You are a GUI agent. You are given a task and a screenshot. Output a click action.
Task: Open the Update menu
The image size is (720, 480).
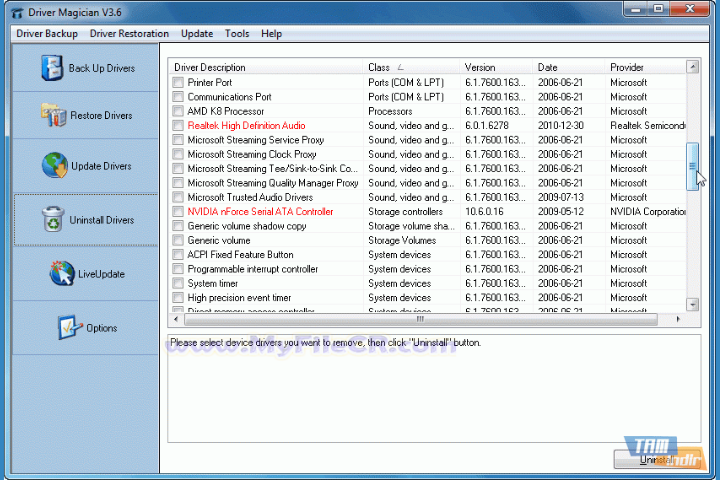pos(197,34)
